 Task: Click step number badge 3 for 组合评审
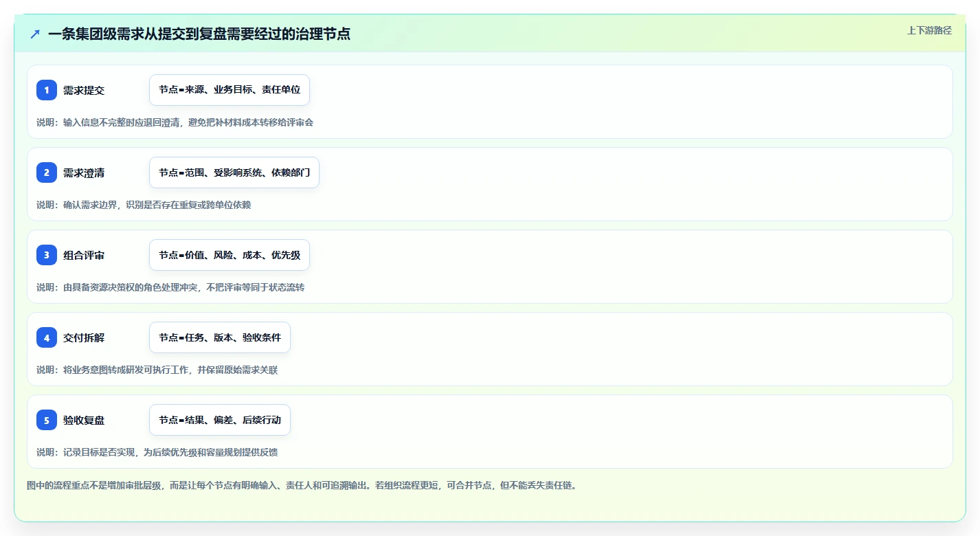(47, 255)
